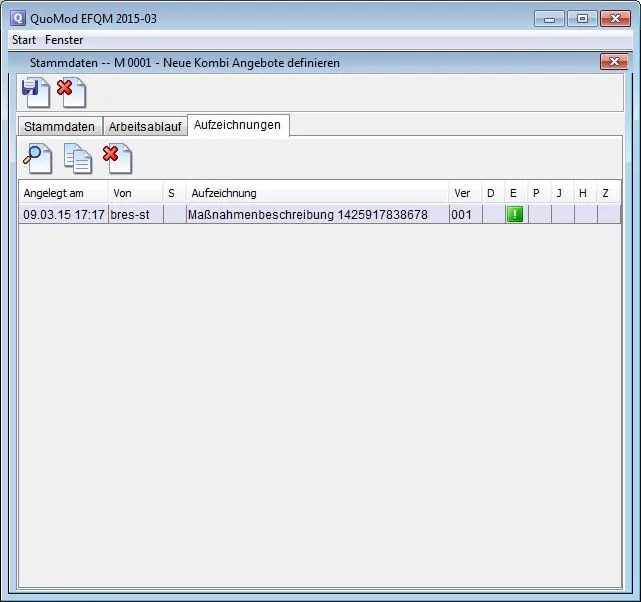Switch to the Arbeitsablauf tab

click(145, 127)
